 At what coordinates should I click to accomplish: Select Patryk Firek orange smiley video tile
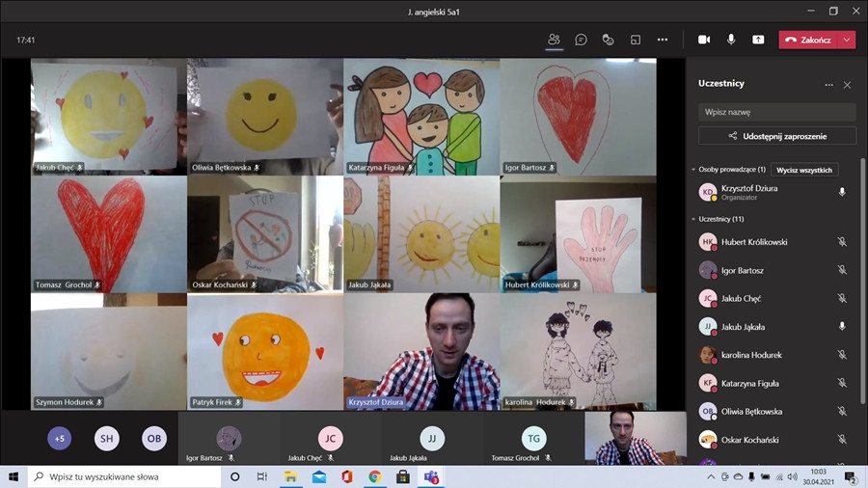(265, 351)
